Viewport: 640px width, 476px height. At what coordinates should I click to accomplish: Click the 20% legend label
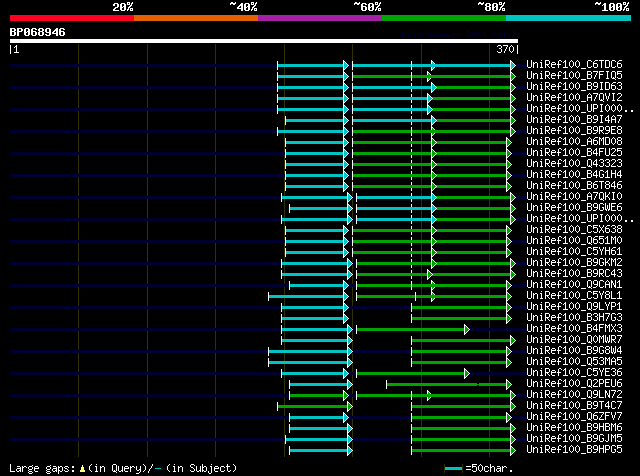click(123, 7)
